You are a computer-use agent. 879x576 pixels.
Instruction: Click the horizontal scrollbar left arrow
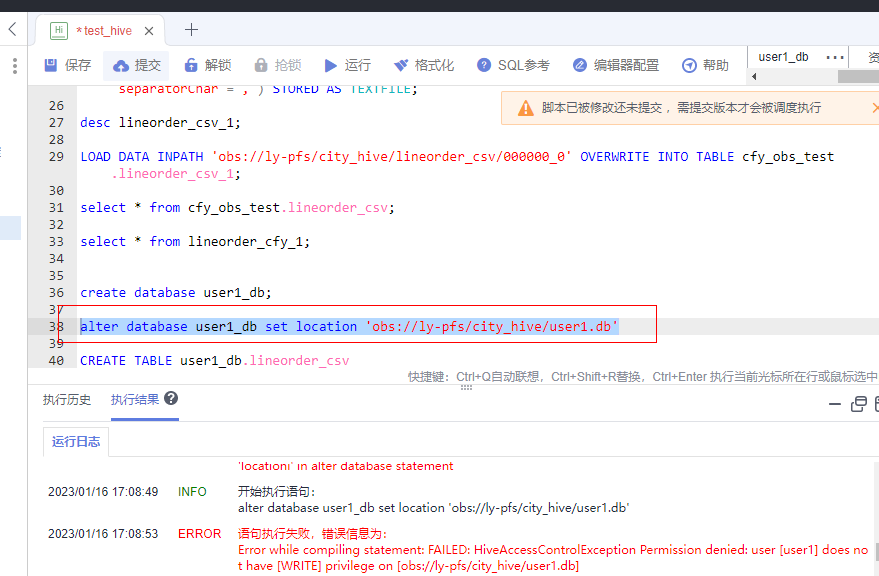754,76
